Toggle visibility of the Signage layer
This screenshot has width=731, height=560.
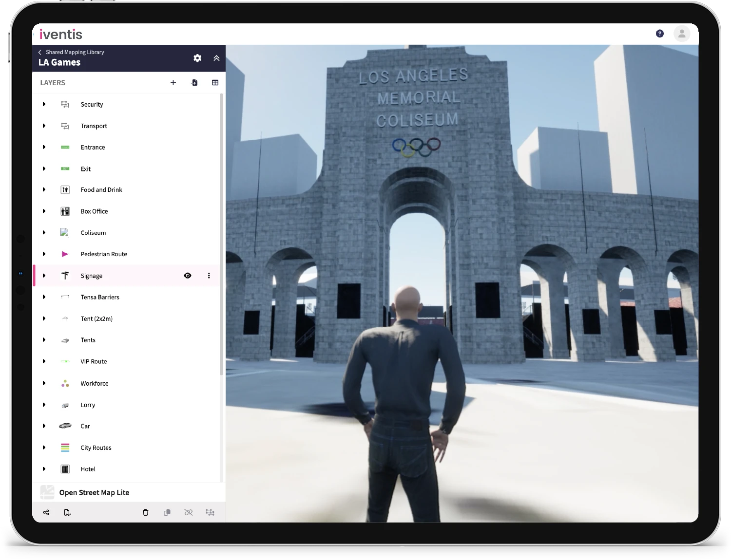[188, 276]
